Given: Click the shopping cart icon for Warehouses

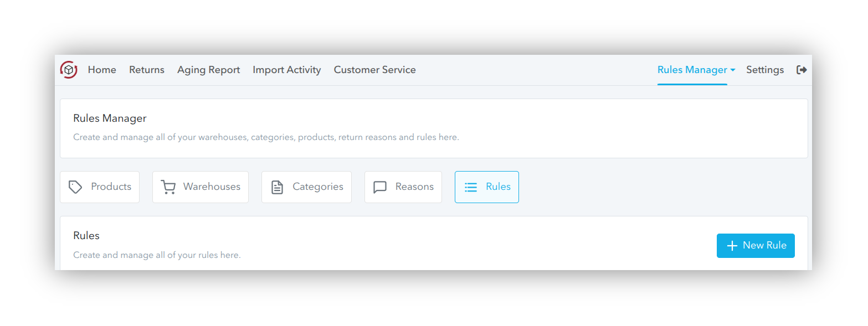Looking at the screenshot, I should [x=168, y=187].
